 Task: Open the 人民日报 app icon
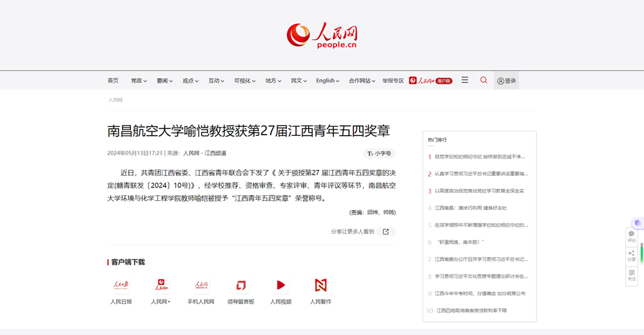pyautogui.click(x=121, y=285)
